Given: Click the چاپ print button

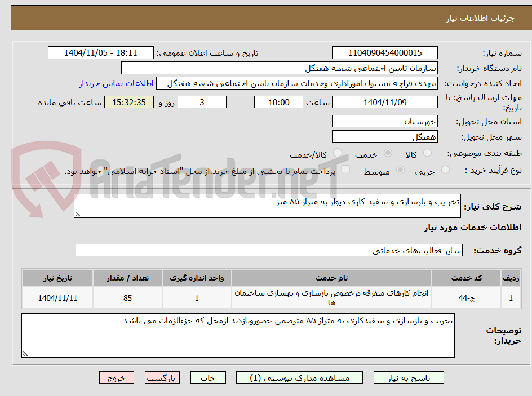Looking at the screenshot, I should (208, 377).
